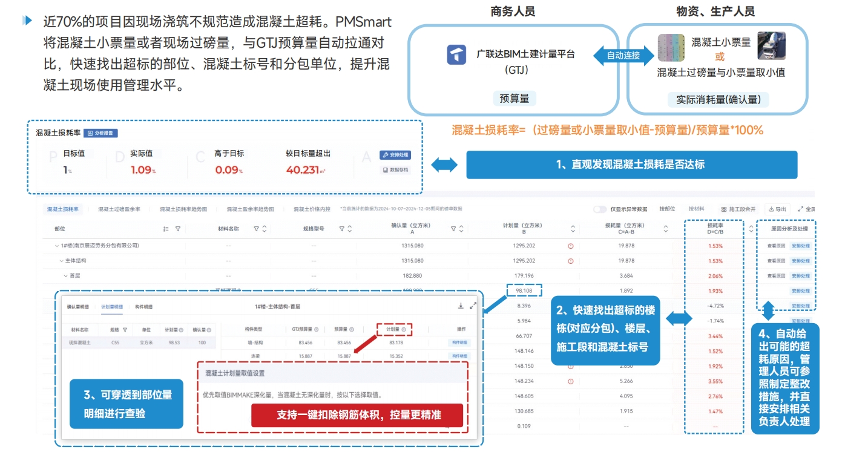The height and width of the screenshot is (452, 868).
Task: Click the filter icon in 材料名称 column
Action: 256,229
